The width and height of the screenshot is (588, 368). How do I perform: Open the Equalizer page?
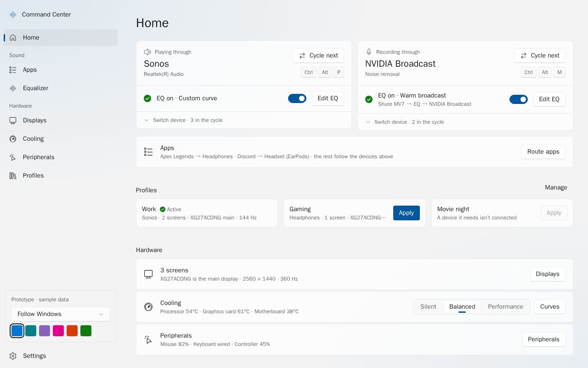click(x=61, y=88)
